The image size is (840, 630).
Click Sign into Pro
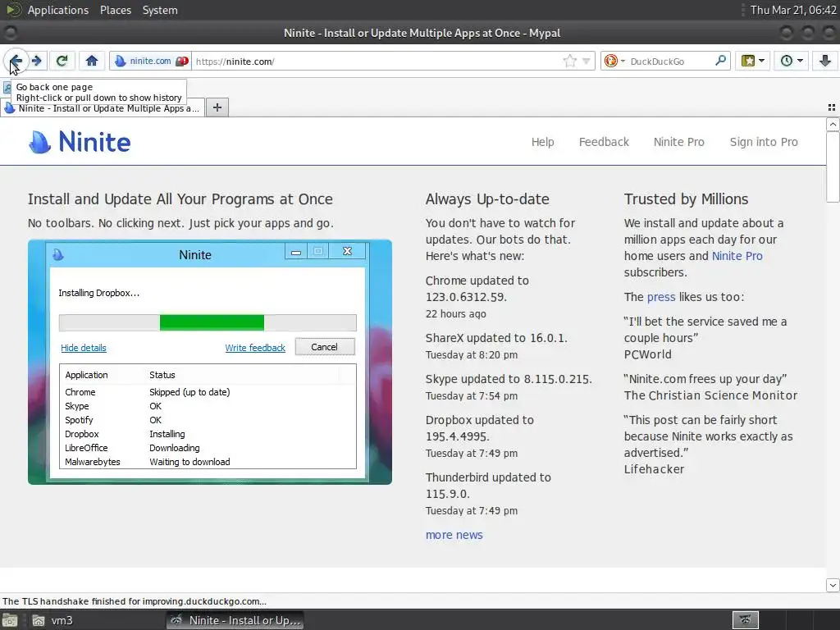pyautogui.click(x=764, y=142)
